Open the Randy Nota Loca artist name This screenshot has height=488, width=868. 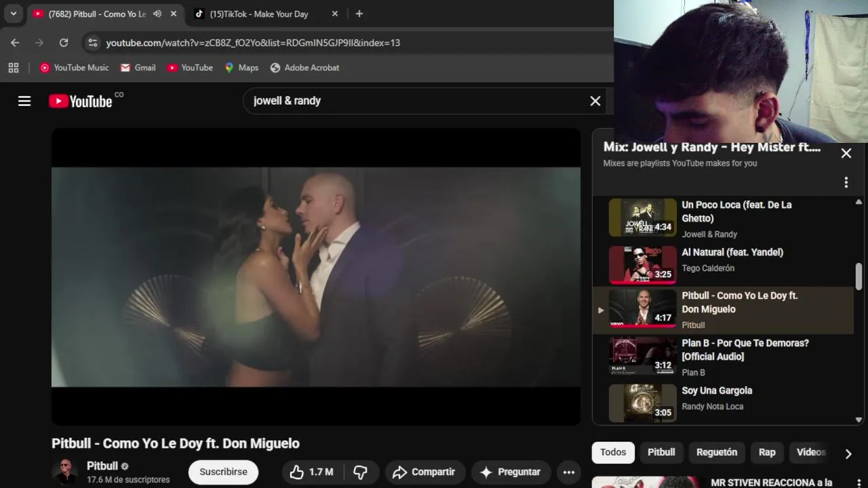coord(713,407)
